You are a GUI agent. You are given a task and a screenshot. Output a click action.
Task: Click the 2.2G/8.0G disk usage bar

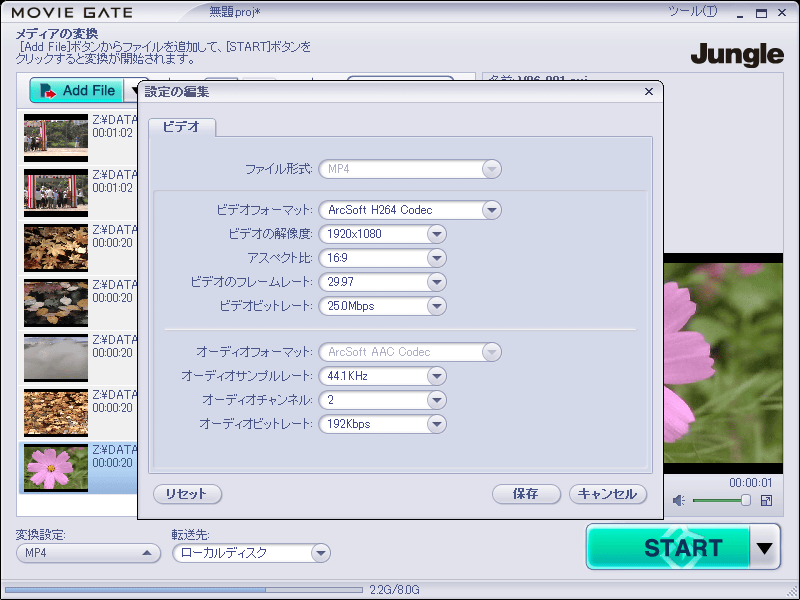coord(184,590)
